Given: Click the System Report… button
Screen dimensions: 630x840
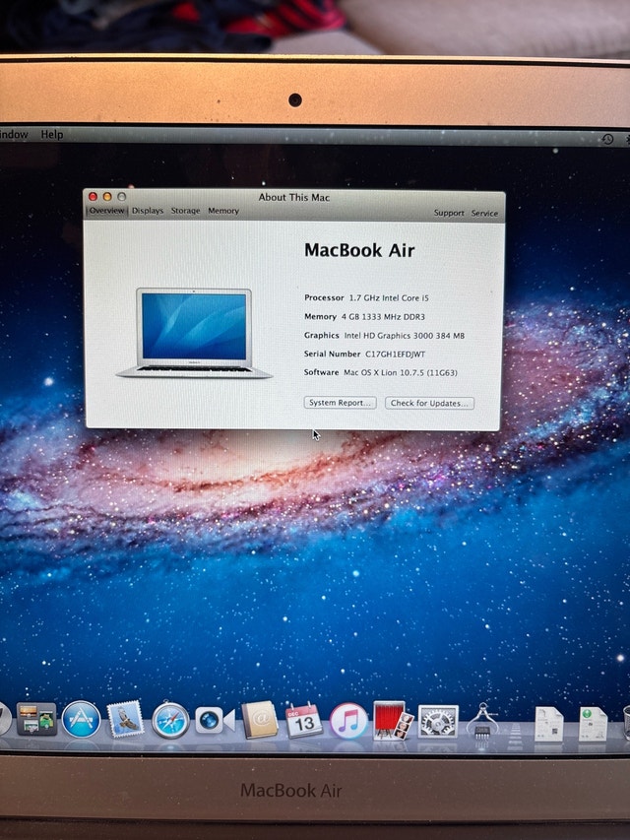Looking at the screenshot, I should coord(341,403).
